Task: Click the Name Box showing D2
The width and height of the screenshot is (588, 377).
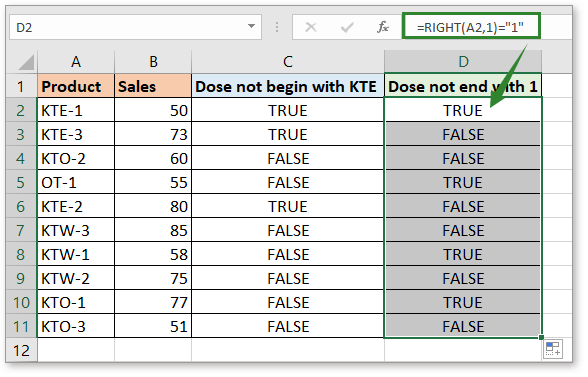Action: tap(135, 27)
